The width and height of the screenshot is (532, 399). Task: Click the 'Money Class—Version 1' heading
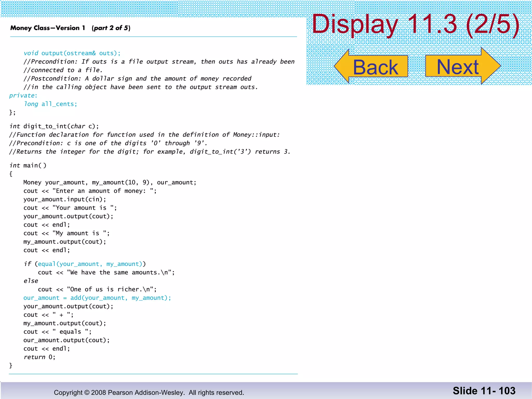coord(48,28)
